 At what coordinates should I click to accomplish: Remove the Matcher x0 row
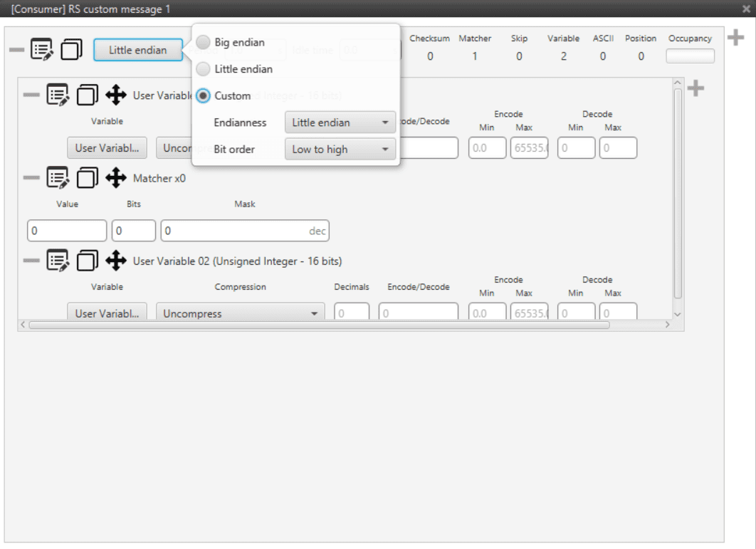(x=31, y=178)
